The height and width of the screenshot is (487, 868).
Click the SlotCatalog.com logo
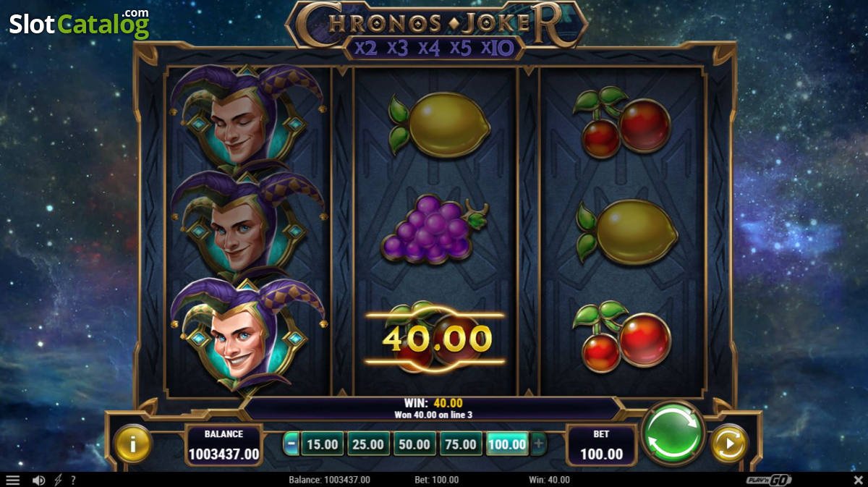coord(79,24)
